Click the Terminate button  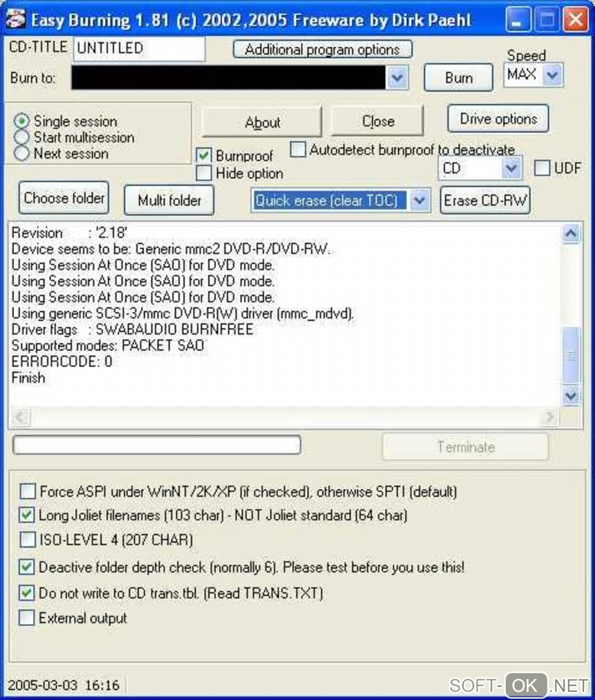pyautogui.click(x=466, y=447)
